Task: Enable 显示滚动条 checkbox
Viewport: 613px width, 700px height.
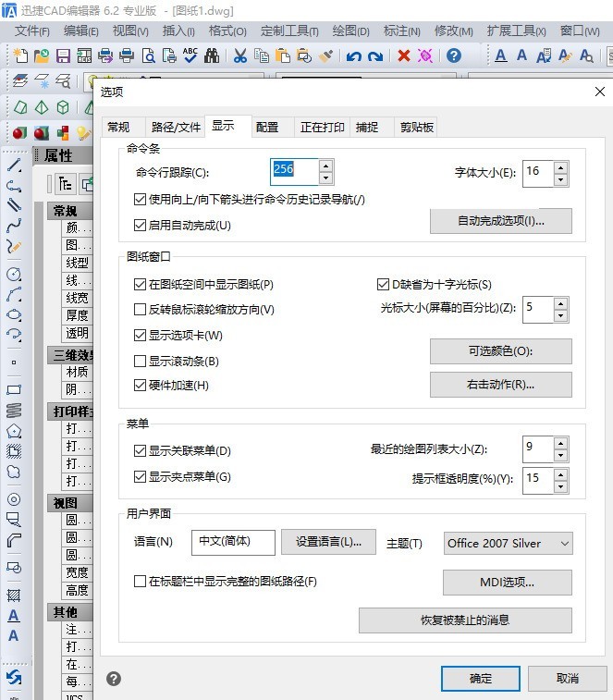Action: pyautogui.click(x=141, y=361)
